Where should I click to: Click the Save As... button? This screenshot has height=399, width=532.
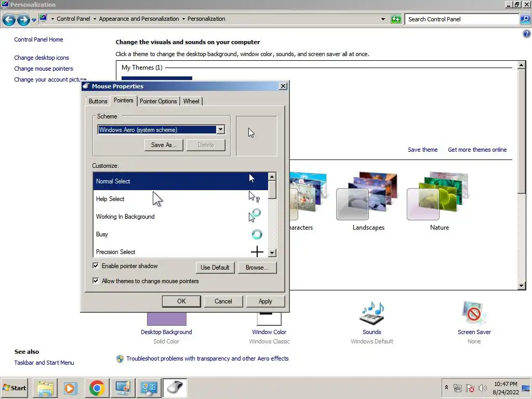coord(164,145)
